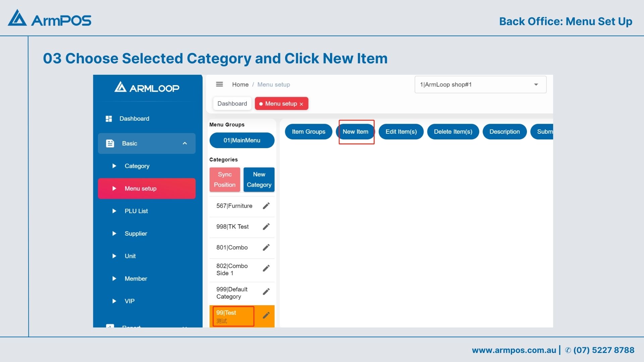Click the New Item button
The width and height of the screenshot is (644, 362).
(x=356, y=132)
